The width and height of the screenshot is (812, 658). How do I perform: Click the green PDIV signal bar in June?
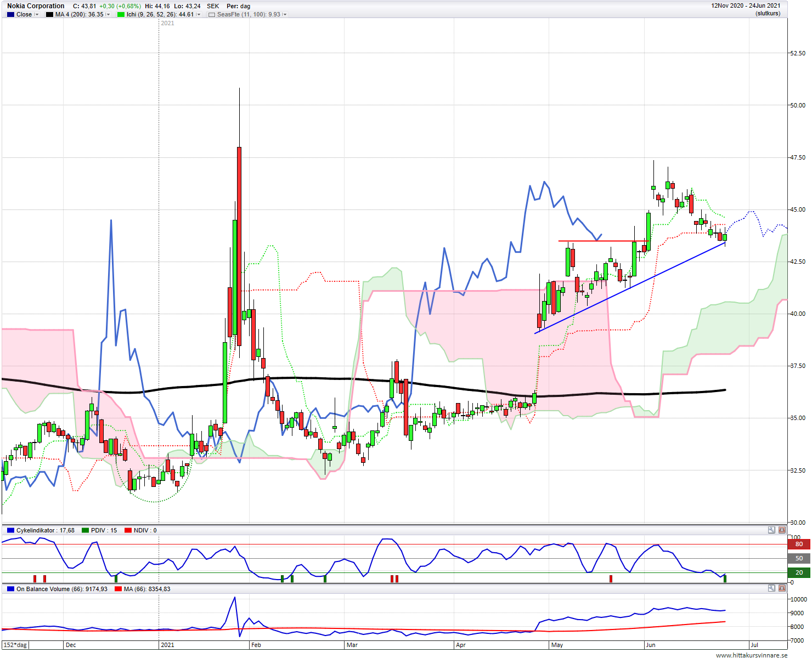tap(725, 578)
